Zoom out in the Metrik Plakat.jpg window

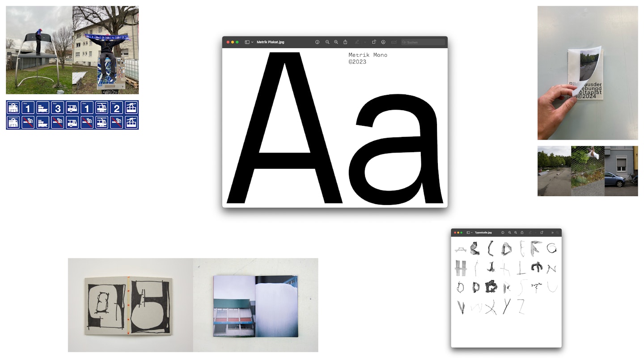coord(327,42)
